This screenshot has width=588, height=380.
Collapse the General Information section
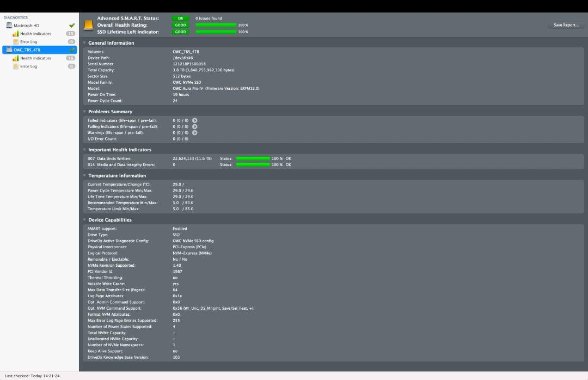[84, 43]
